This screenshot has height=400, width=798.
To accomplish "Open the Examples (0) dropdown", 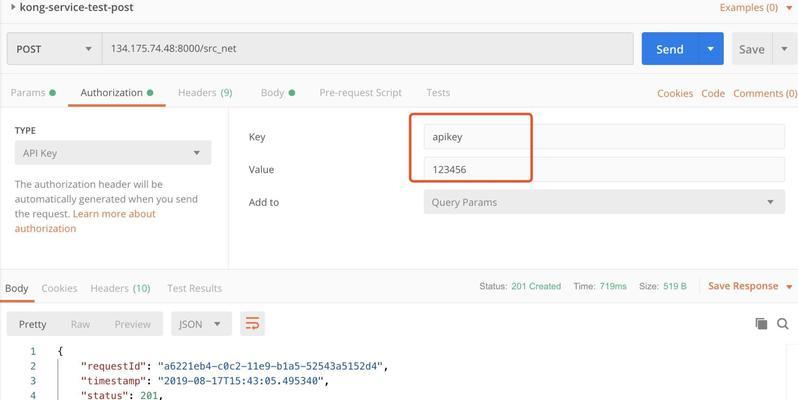I will click(756, 8).
